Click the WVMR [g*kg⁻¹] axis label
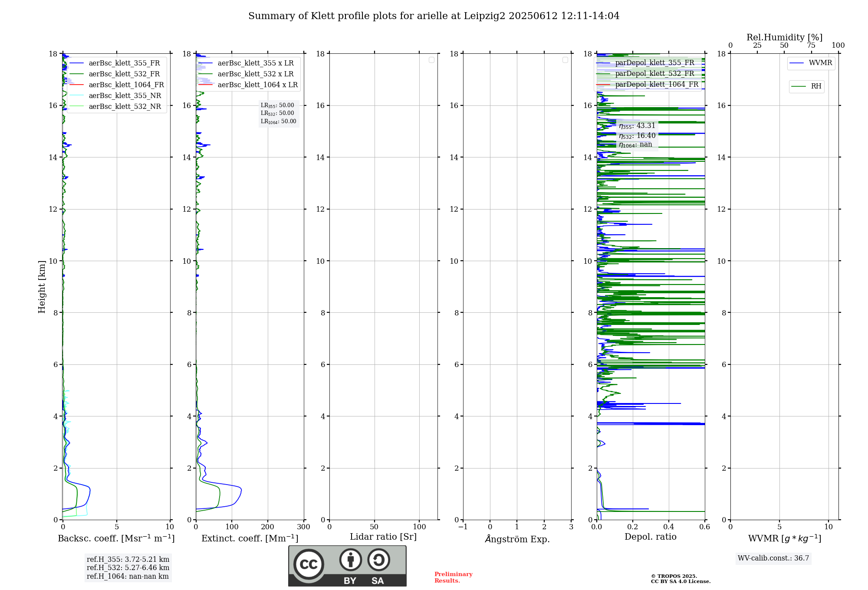This screenshot has height=590, width=868. [785, 538]
